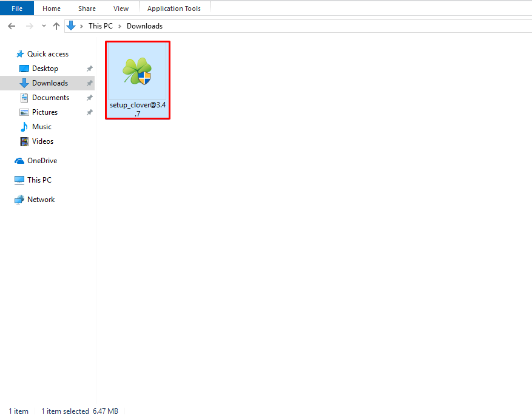This screenshot has height=418, width=532.
Task: Open Pictures in the navigation pane
Action: click(45, 112)
